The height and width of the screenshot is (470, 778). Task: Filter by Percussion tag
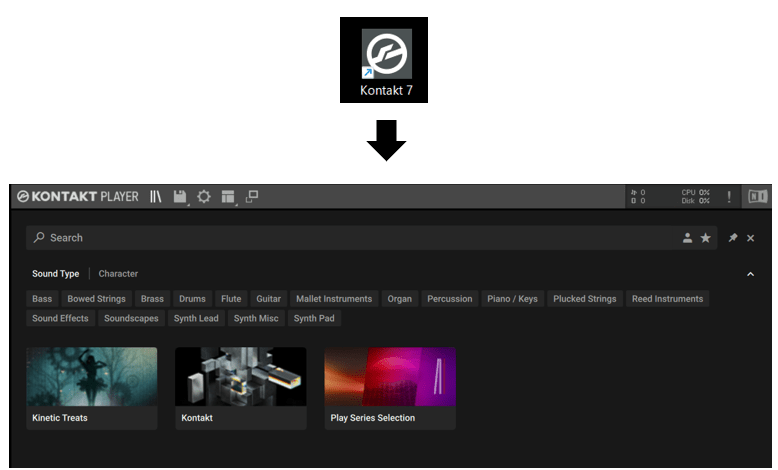point(450,299)
